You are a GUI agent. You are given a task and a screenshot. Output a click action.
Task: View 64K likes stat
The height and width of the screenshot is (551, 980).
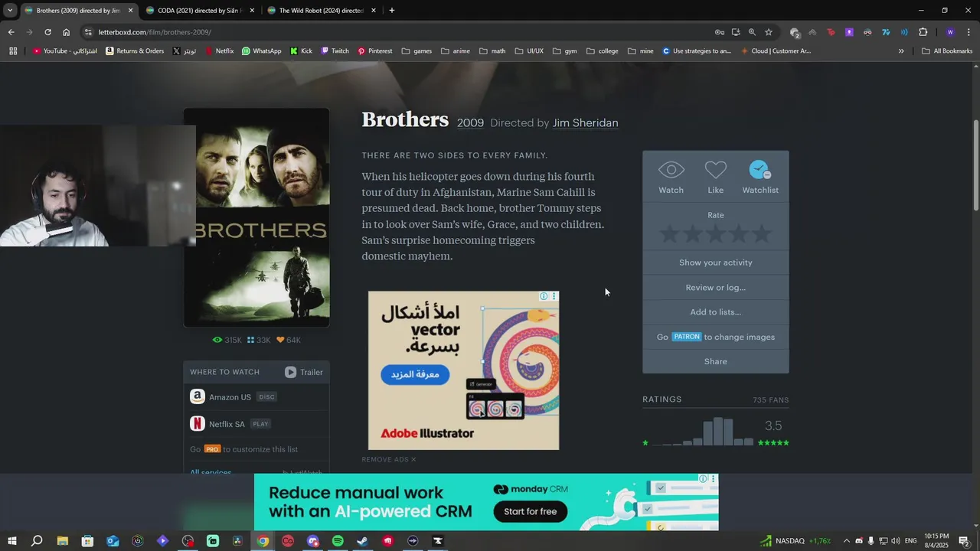coord(289,340)
